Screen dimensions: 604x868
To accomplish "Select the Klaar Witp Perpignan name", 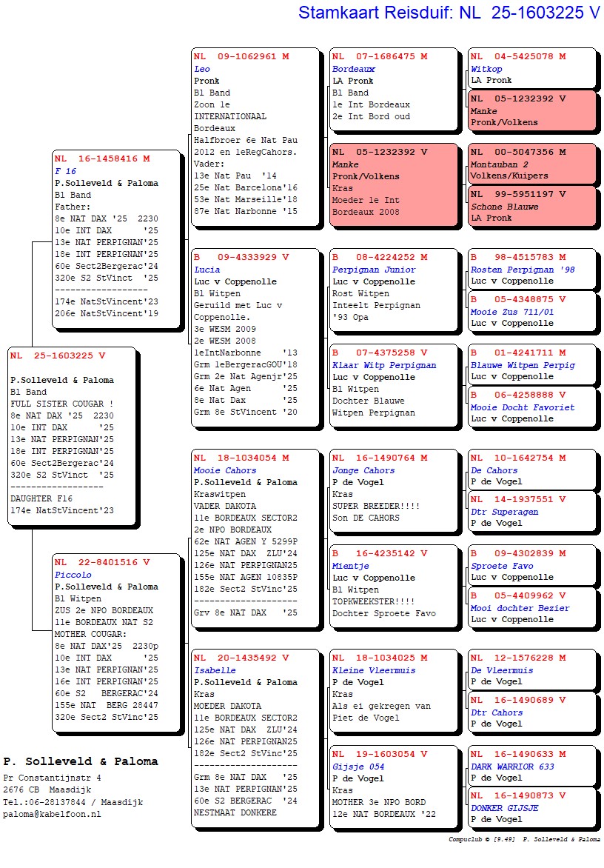I will click(383, 365).
